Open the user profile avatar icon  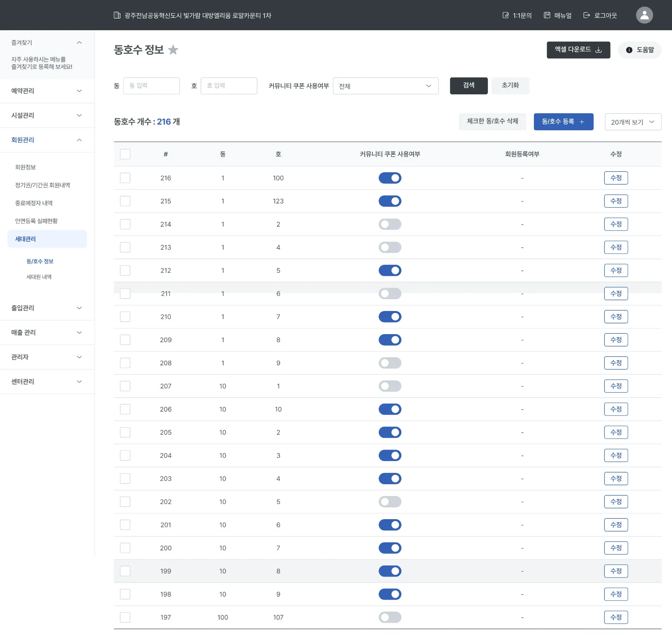[644, 15]
